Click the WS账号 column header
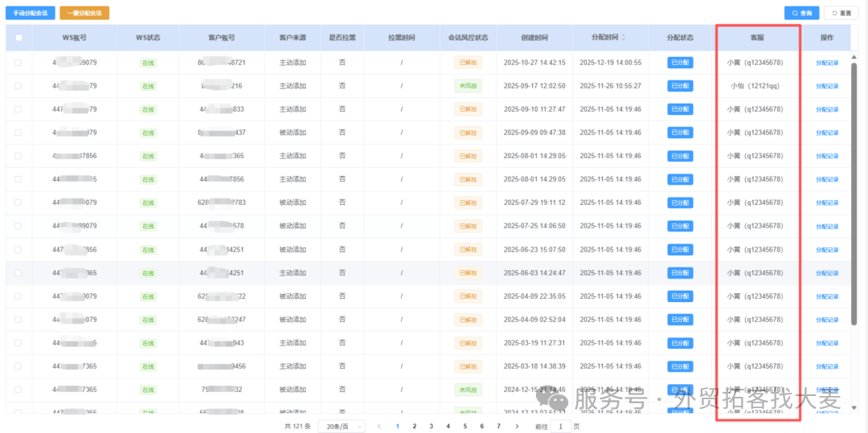 [x=75, y=38]
